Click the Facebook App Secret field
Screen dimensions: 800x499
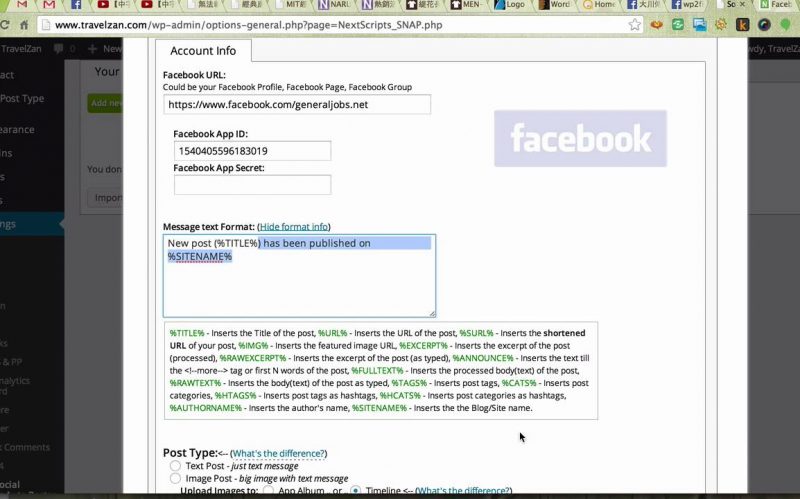[x=252, y=185]
